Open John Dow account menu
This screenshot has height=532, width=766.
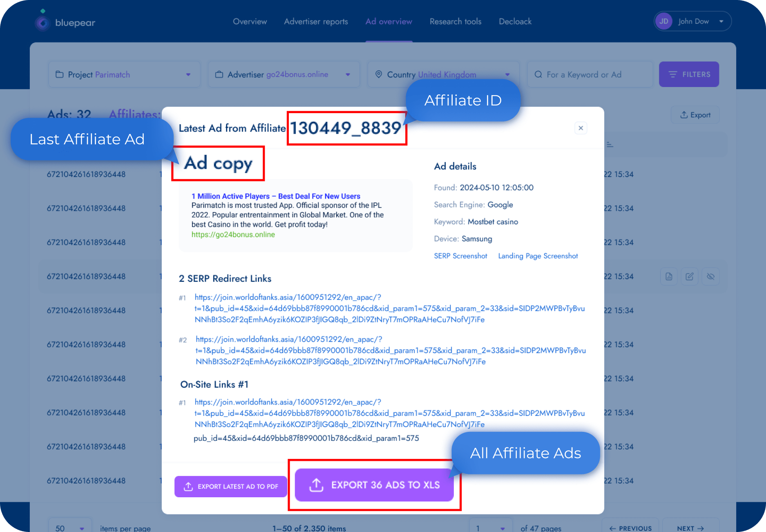click(692, 21)
